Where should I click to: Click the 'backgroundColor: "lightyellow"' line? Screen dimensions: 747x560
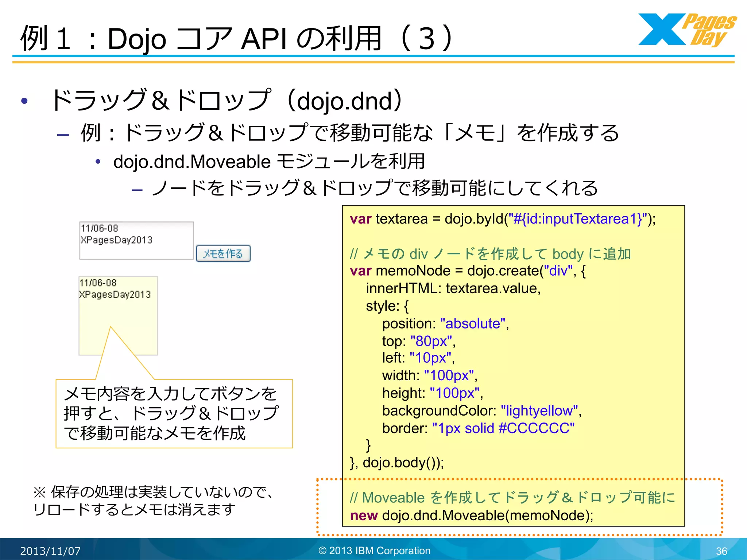pos(482,411)
